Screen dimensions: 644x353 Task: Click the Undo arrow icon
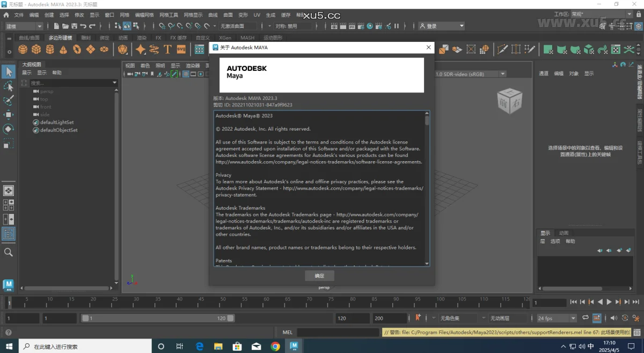pyautogui.click(x=83, y=26)
